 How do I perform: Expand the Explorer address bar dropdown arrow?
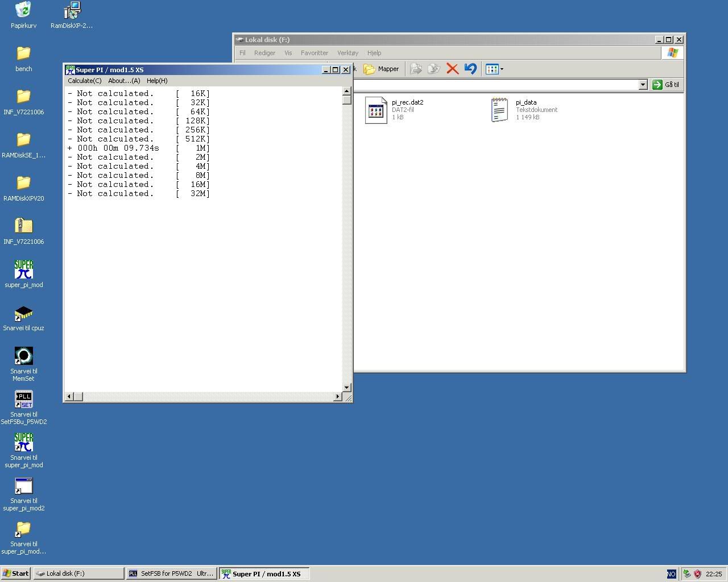(643, 85)
